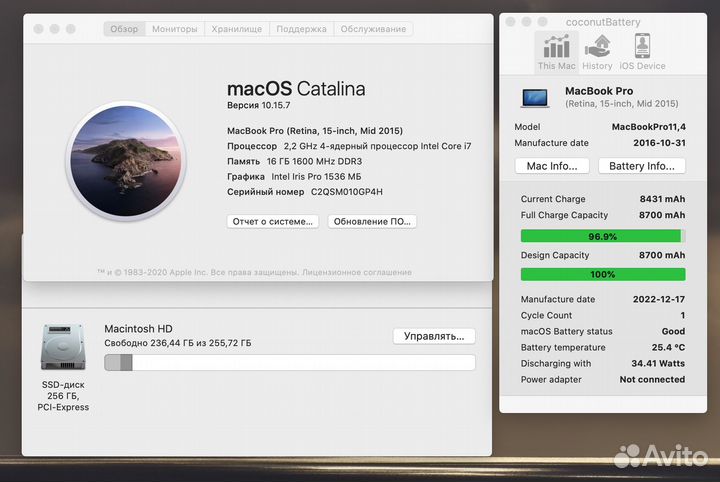This screenshot has height=482, width=720.
Task: Click Design Capacity 8700 mAh value
Action: (662, 255)
